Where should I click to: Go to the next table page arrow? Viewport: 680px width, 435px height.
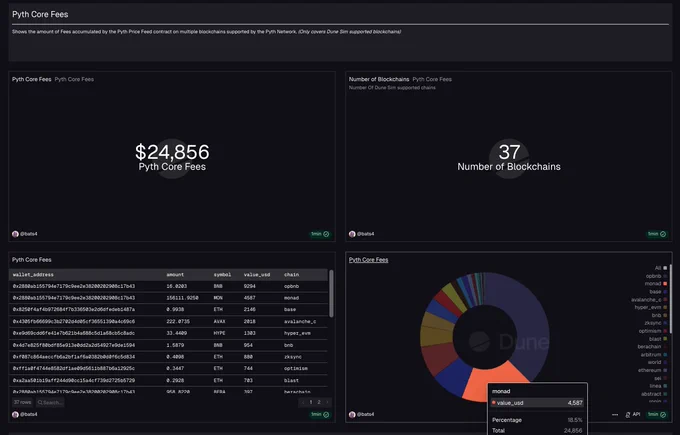(327, 402)
